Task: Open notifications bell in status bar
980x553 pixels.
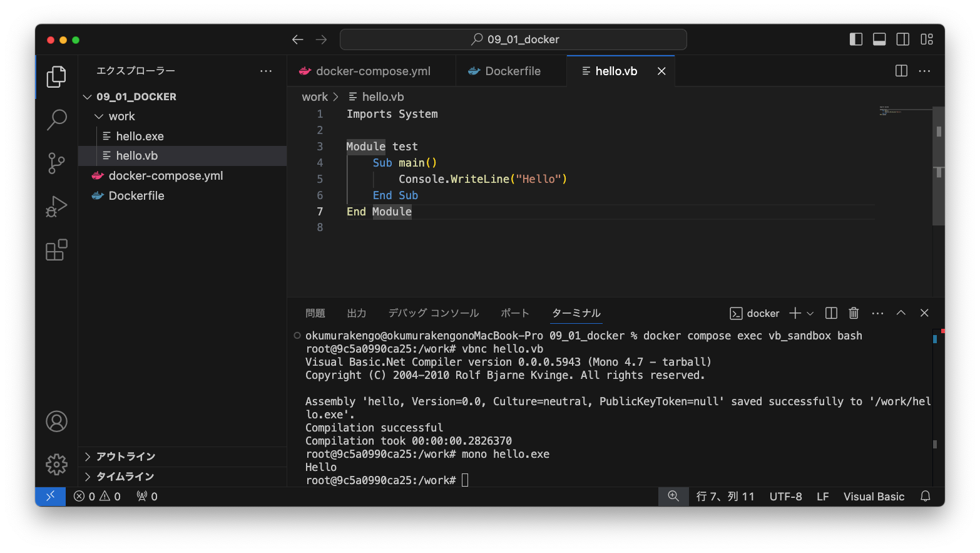Action: pos(926,497)
